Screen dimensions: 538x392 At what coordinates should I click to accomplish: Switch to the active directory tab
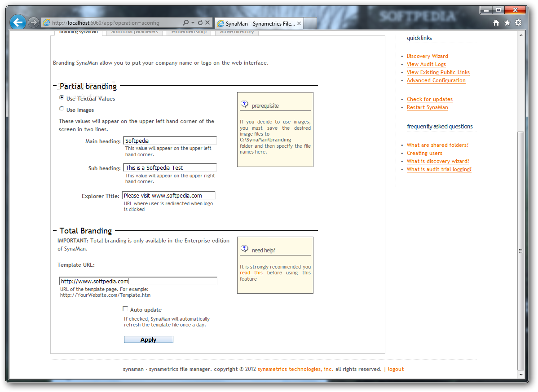click(237, 32)
